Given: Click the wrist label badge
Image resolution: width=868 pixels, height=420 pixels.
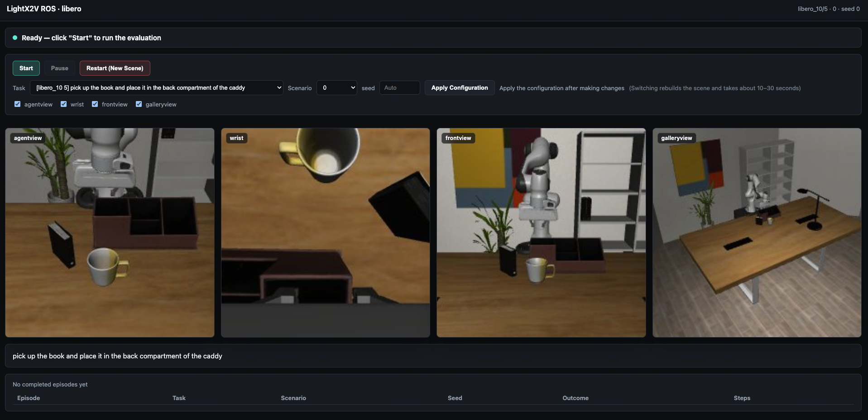Looking at the screenshot, I should (x=236, y=138).
